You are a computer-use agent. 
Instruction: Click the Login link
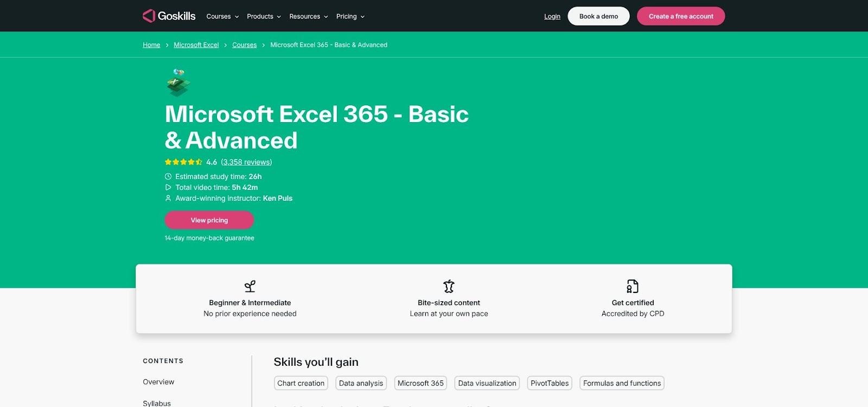tap(552, 16)
